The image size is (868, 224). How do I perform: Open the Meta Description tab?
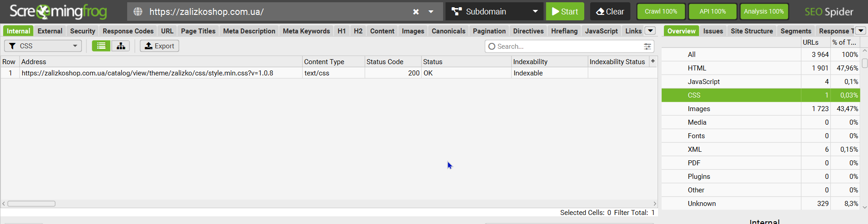pos(249,31)
